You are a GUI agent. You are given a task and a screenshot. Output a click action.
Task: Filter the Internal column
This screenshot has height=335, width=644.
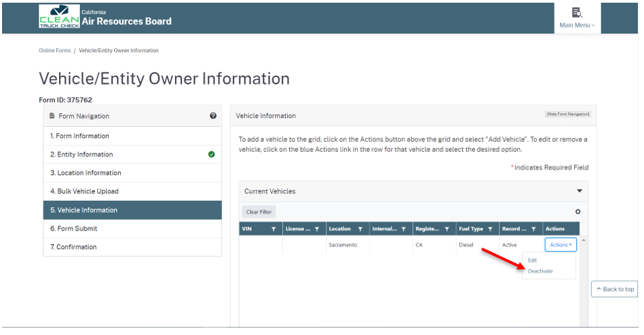[x=403, y=229]
